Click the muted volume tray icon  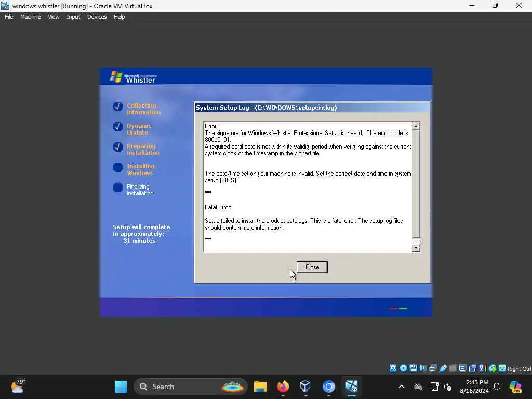(448, 387)
